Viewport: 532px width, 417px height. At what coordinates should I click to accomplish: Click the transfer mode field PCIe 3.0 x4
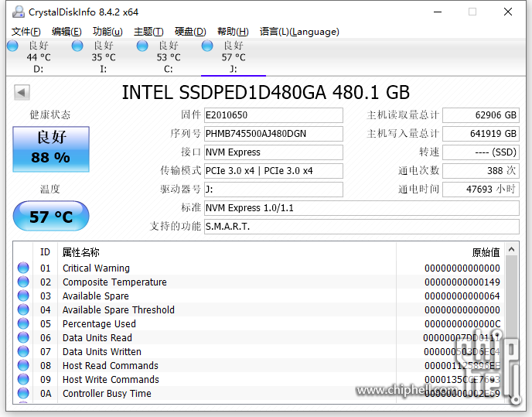pos(274,171)
